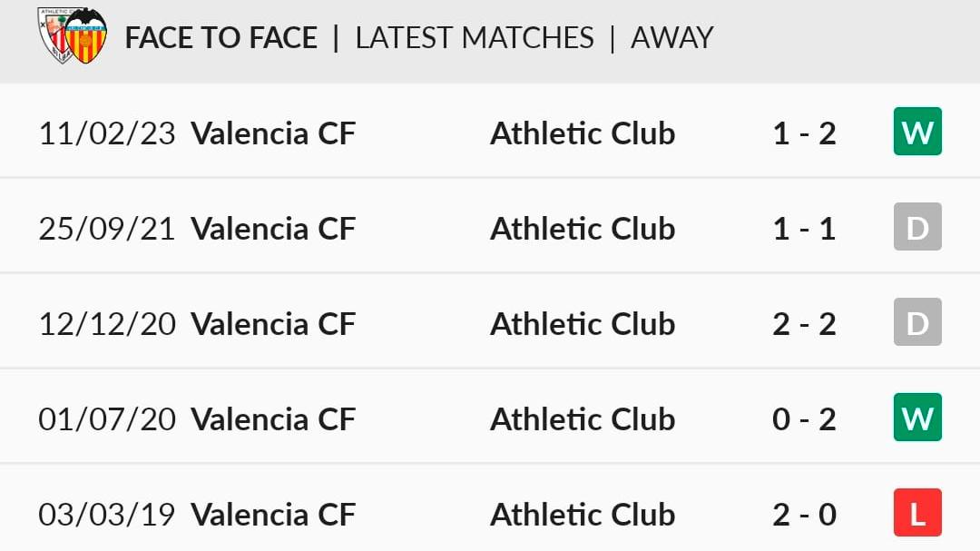Click the green W badge for 01/07/20
This screenshot has width=980, height=551.
(917, 418)
